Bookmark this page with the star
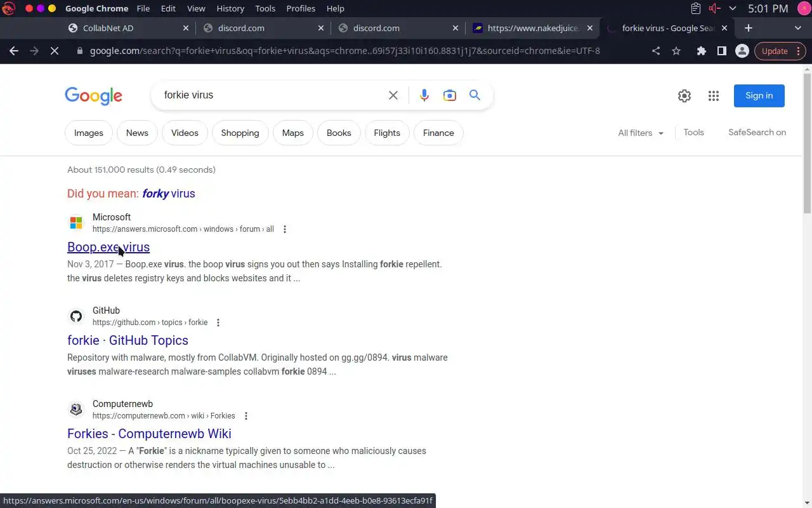Image resolution: width=812 pixels, height=508 pixels. (676, 51)
